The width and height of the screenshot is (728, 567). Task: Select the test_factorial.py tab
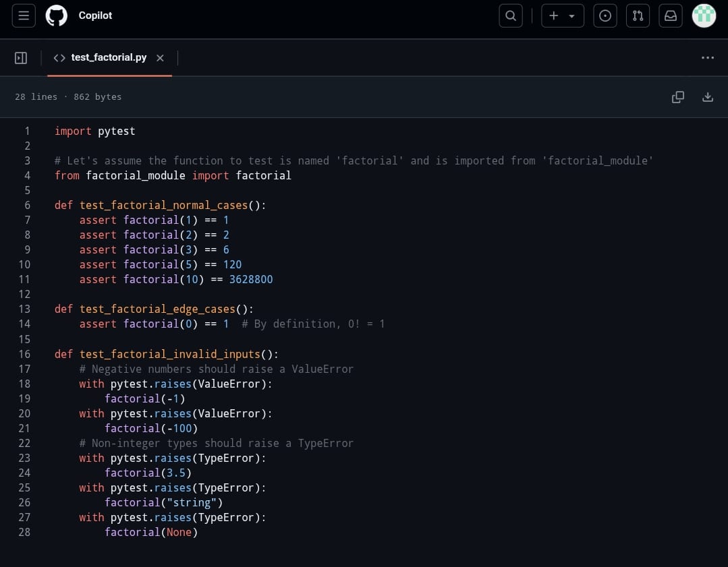[109, 57]
